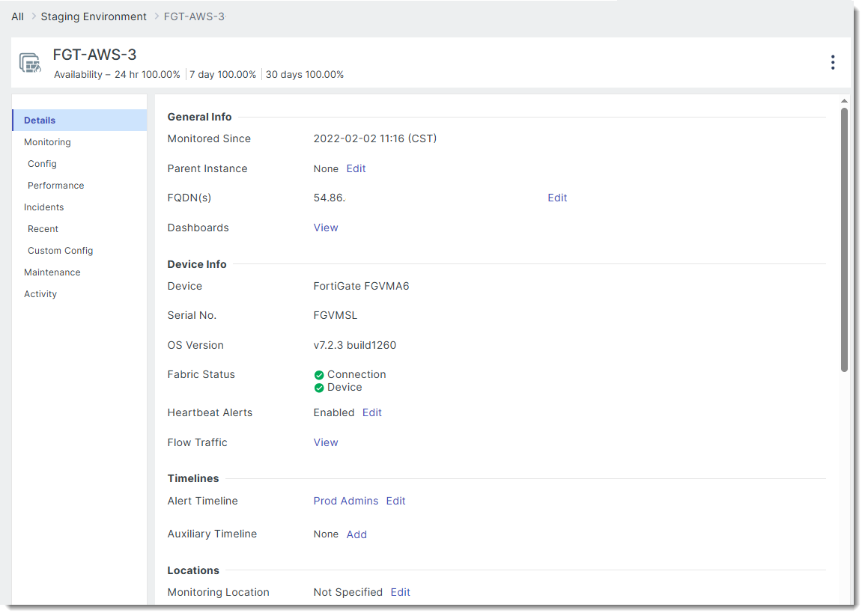
Task: Click the green Connection status check icon
Action: pos(319,375)
